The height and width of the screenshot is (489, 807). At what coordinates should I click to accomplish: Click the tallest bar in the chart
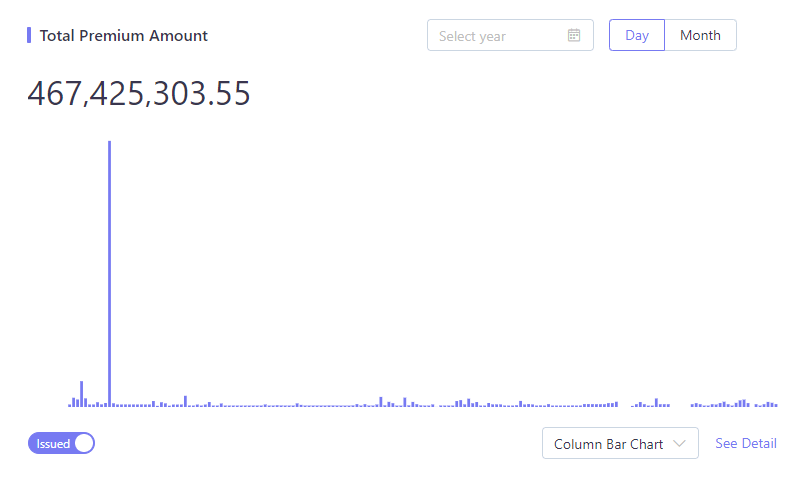110,274
